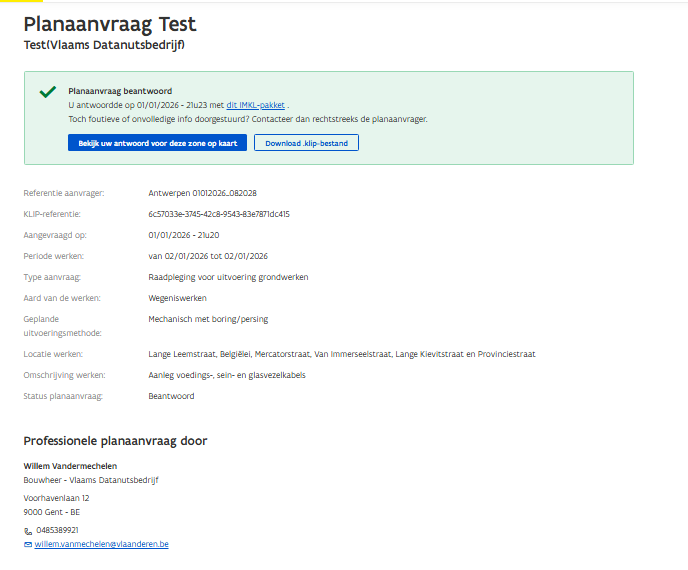688x570 pixels.
Task: Select the 'Planaanvraag beantwoord' heading
Action: click(x=120, y=91)
